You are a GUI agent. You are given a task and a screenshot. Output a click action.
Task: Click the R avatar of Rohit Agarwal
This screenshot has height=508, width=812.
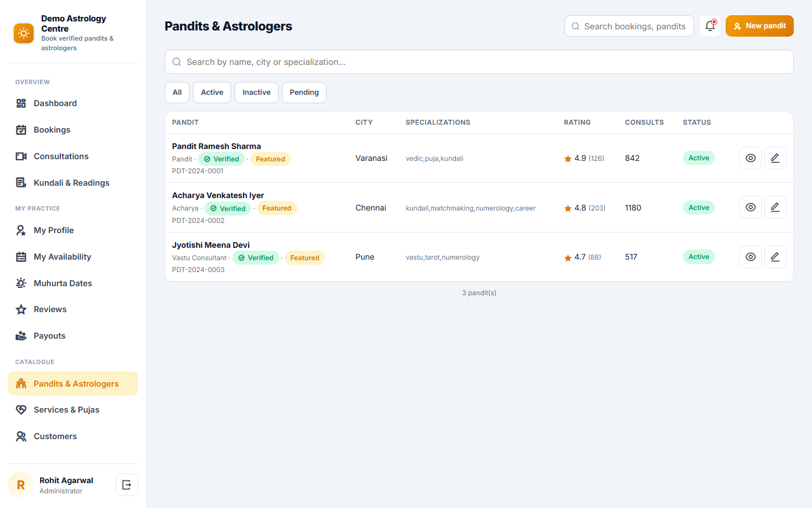coord(21,485)
